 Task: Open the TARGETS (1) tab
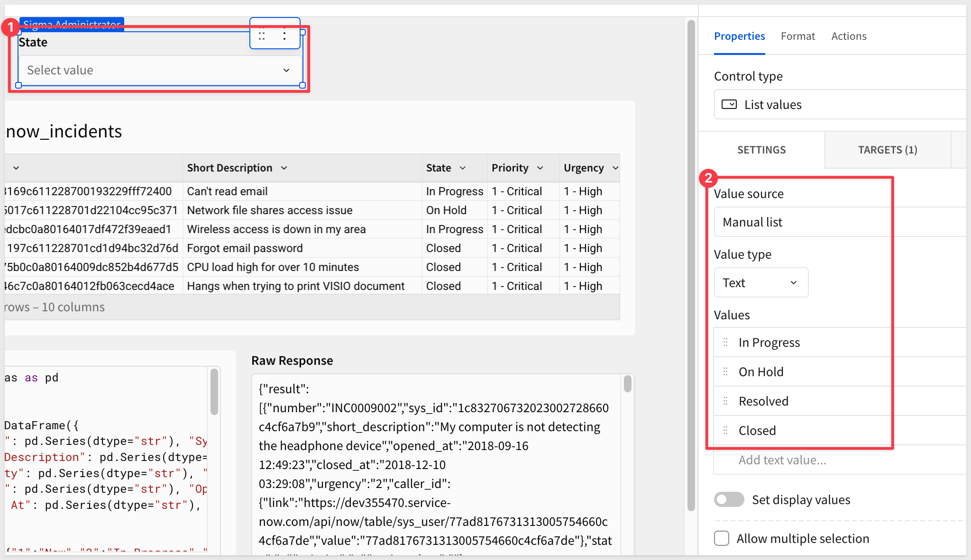(888, 150)
